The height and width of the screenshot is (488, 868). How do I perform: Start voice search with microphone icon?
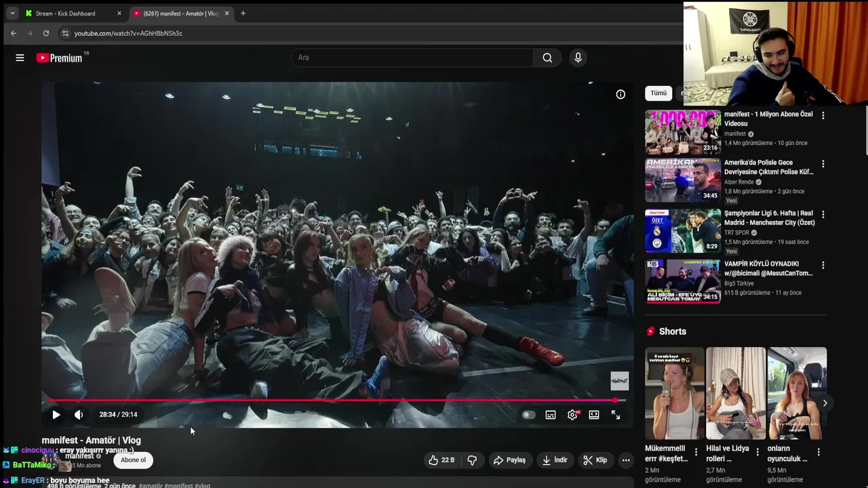tap(578, 58)
